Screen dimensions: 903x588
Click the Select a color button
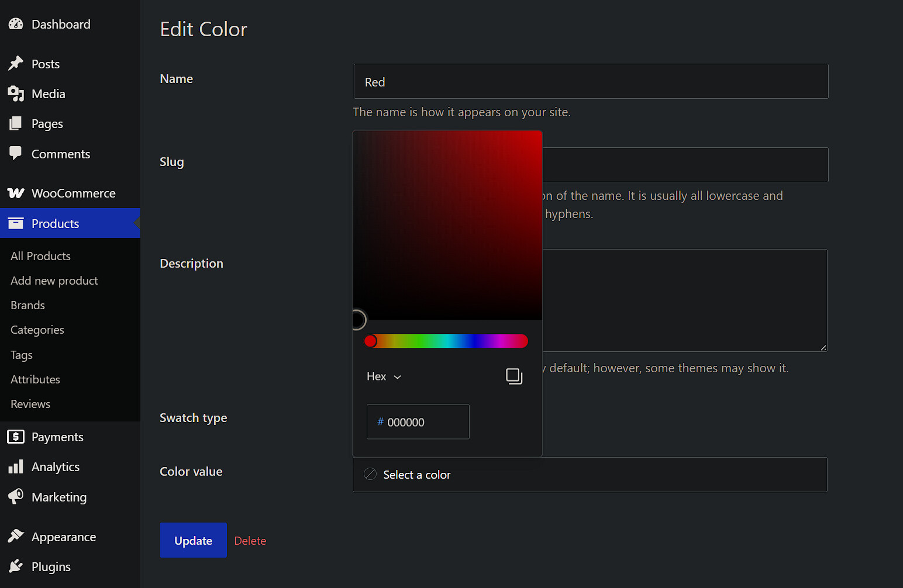click(590, 475)
